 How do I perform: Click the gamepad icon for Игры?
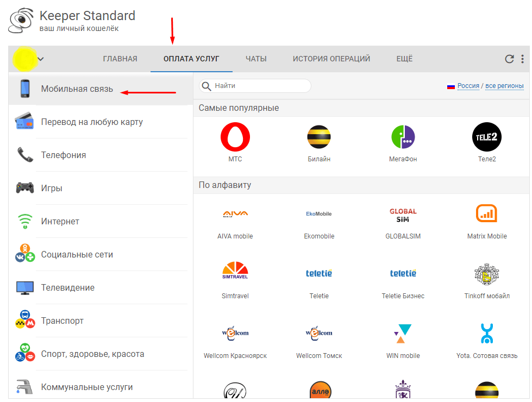pos(25,187)
